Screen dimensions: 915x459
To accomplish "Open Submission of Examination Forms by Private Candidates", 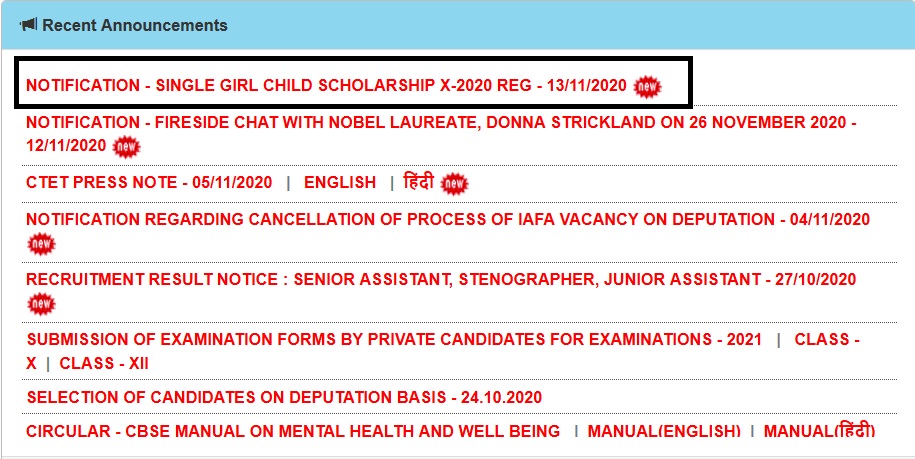I will pos(394,339).
